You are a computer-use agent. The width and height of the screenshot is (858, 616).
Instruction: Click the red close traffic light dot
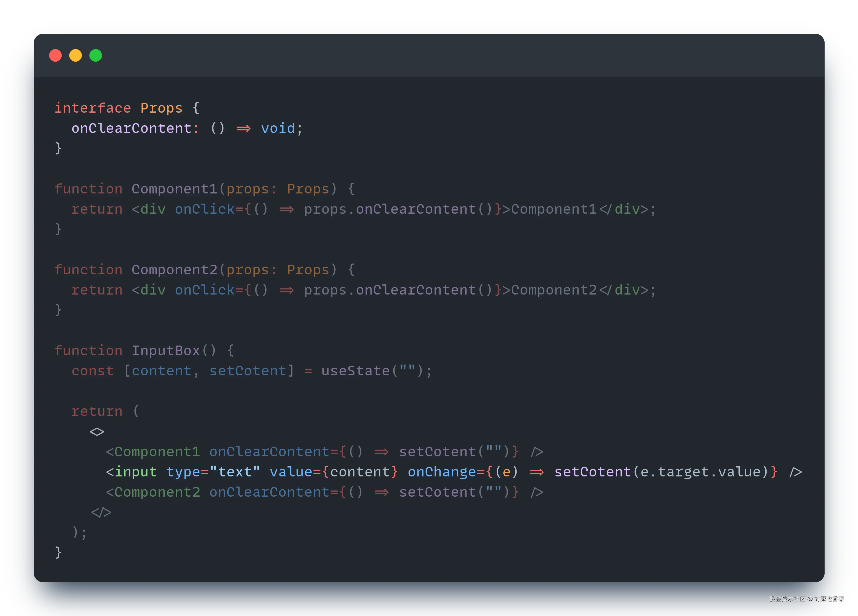click(x=55, y=56)
